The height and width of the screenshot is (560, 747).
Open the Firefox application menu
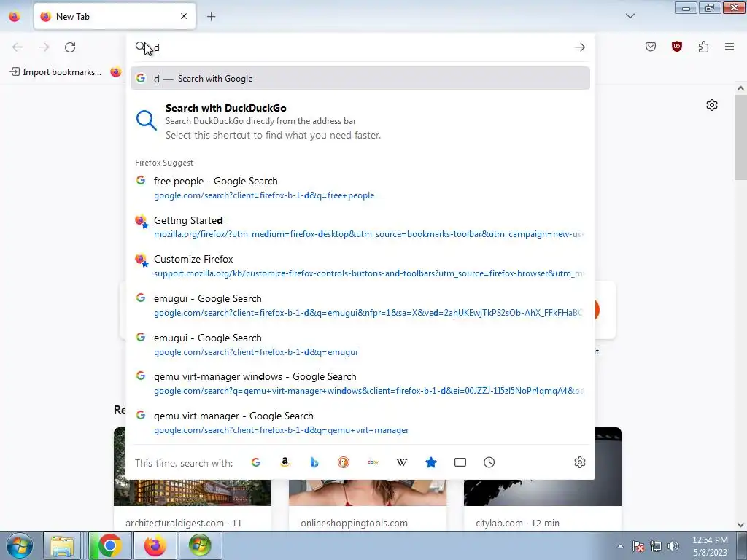[729, 47]
